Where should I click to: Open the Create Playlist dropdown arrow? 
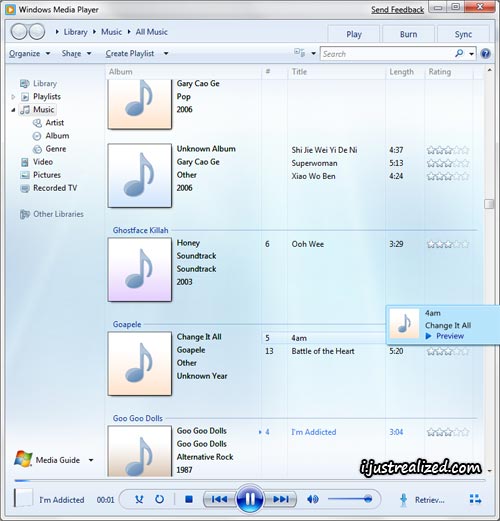click(166, 54)
